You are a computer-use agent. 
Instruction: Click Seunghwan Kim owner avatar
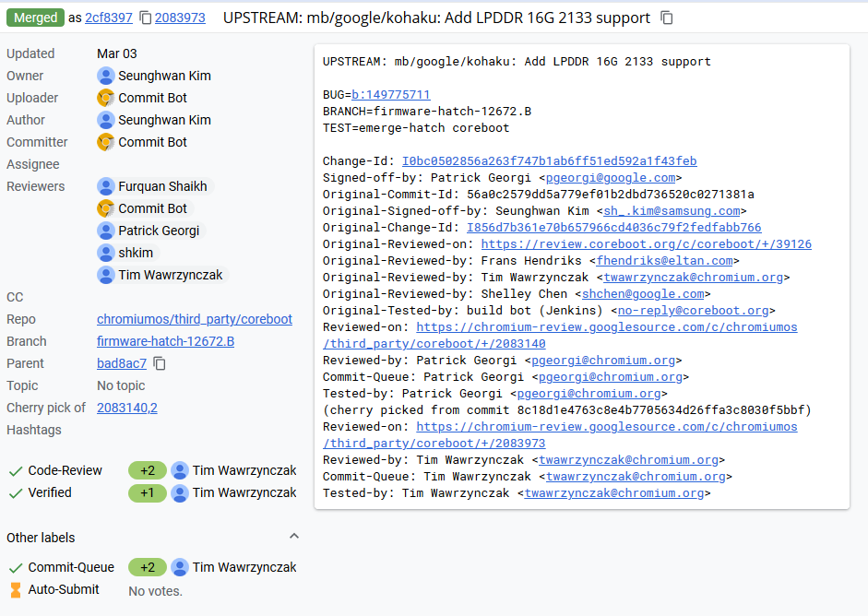coord(106,76)
